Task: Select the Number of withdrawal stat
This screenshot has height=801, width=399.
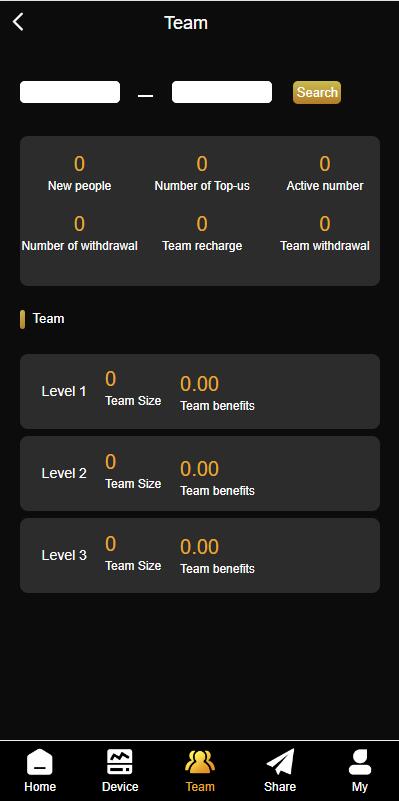Action: click(x=79, y=233)
